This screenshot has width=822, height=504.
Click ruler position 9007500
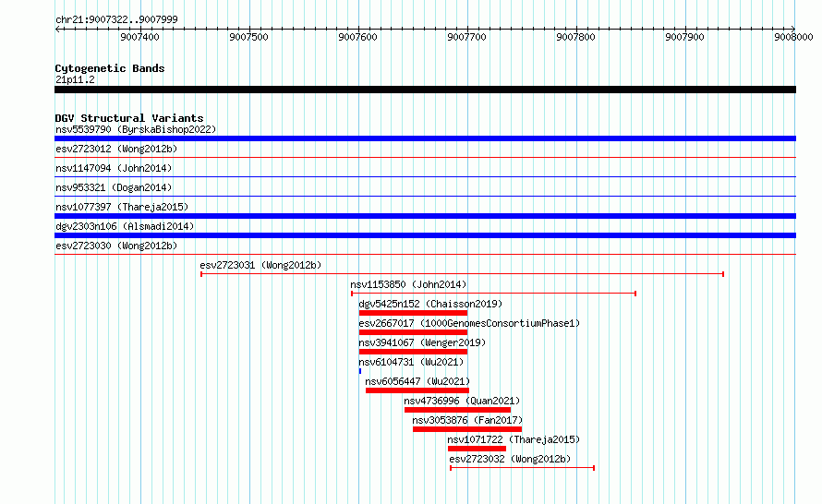pos(248,37)
